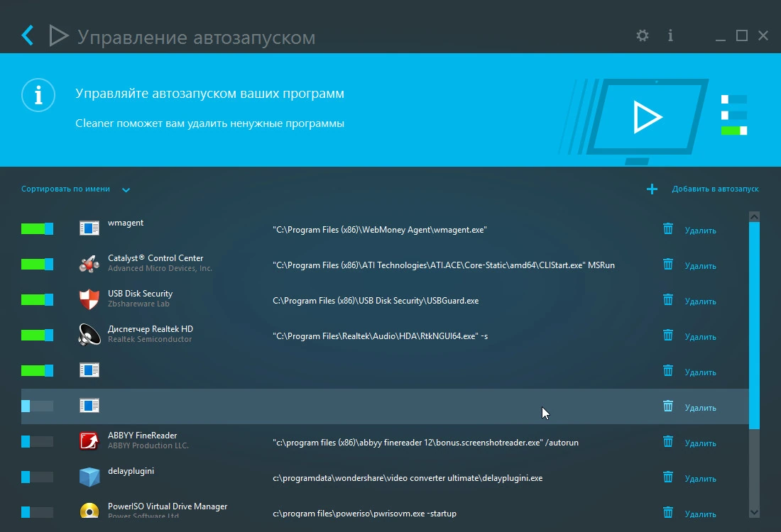Screen dimensions: 781x532
Task: Enable the delayplugini autostart toggle
Action: [38, 477]
